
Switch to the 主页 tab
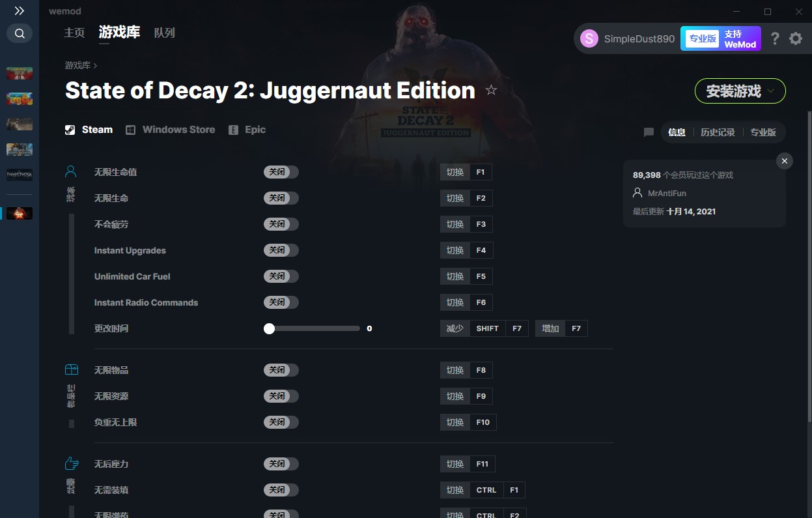pos(74,33)
